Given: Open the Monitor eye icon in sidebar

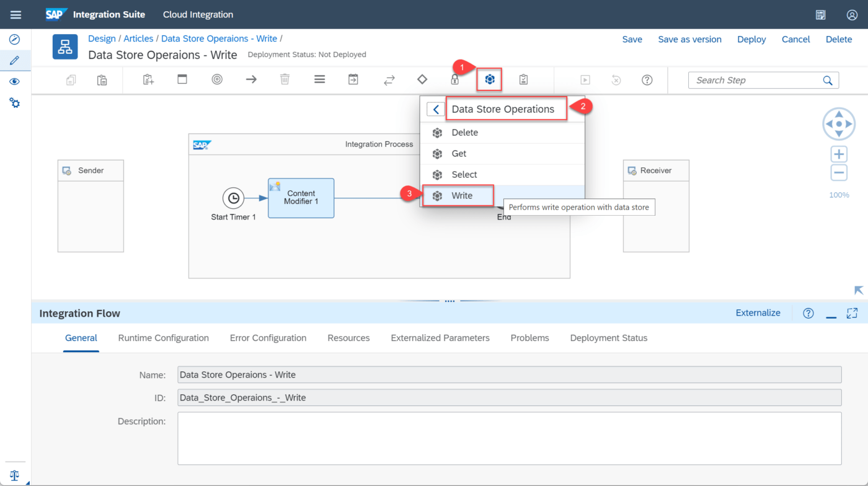Looking at the screenshot, I should (15, 82).
